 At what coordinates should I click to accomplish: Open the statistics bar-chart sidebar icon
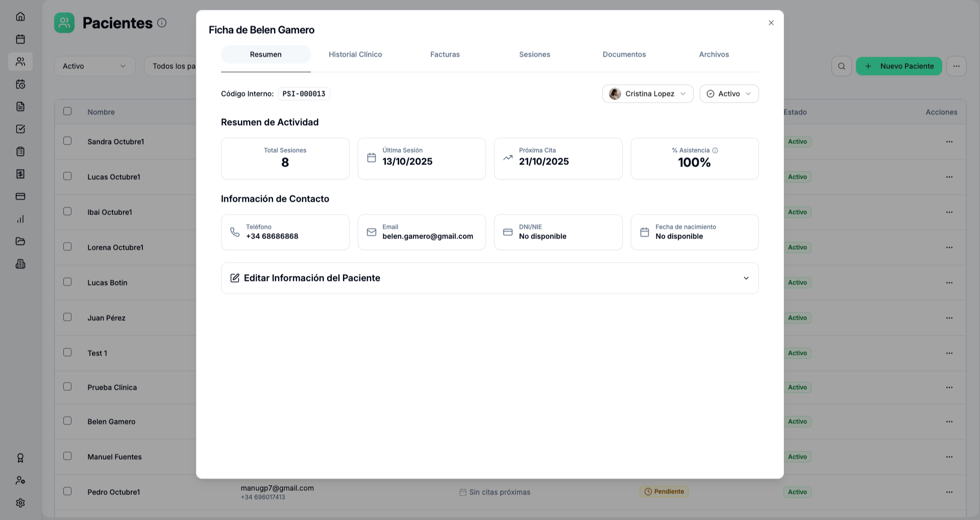click(20, 219)
